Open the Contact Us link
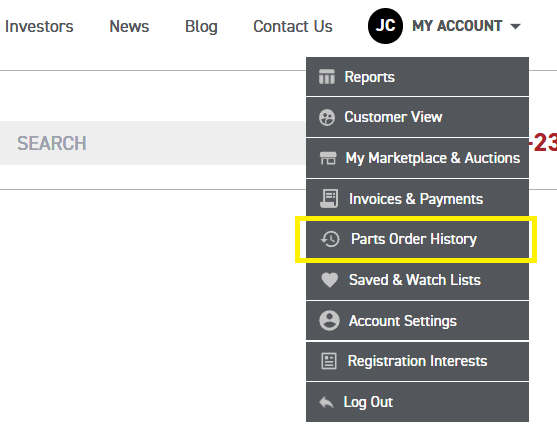This screenshot has height=436, width=557. point(293,26)
